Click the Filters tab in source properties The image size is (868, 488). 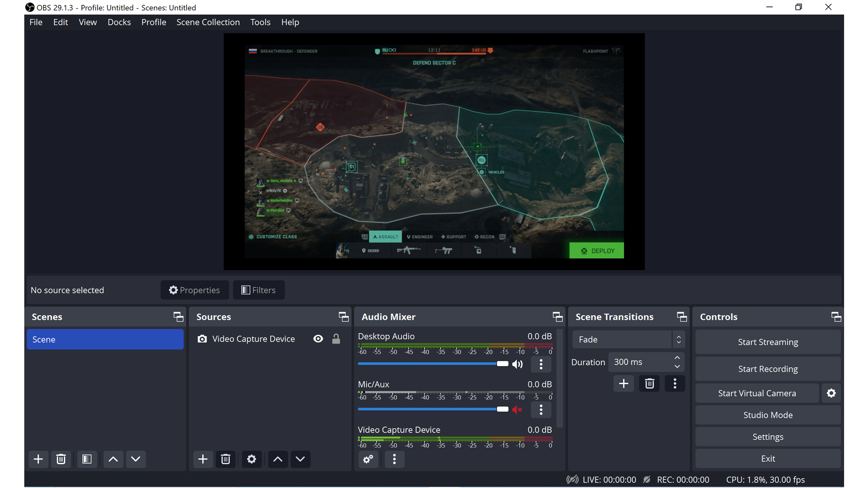[258, 290]
